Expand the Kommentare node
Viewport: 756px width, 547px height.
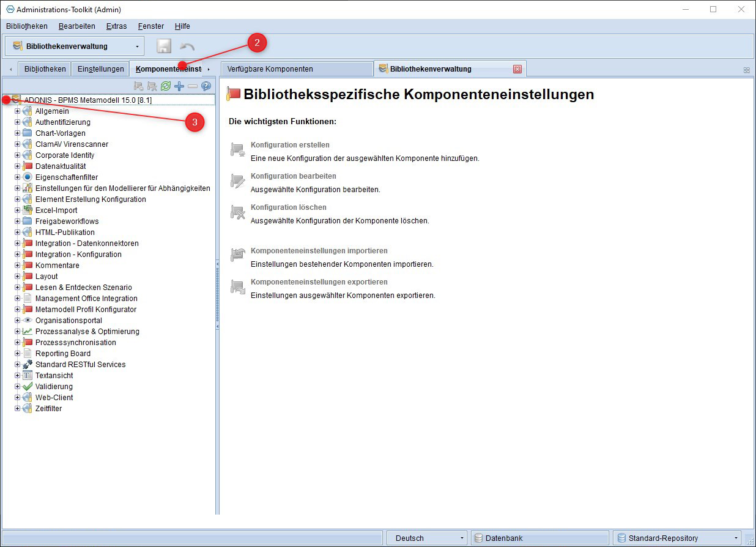click(18, 266)
